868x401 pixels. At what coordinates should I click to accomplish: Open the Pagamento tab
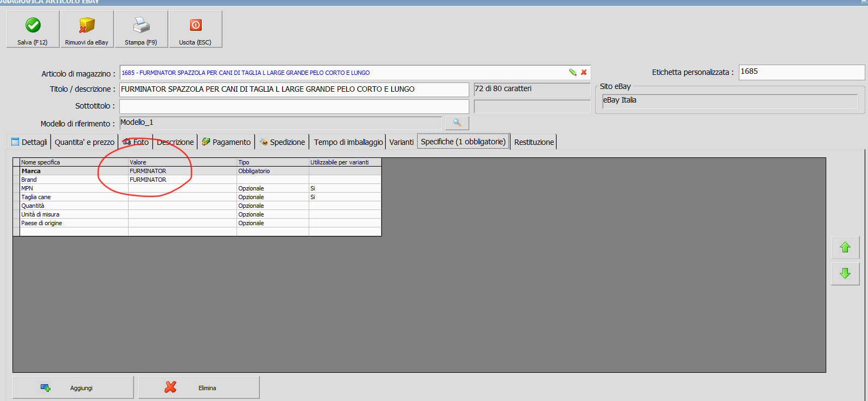point(226,142)
